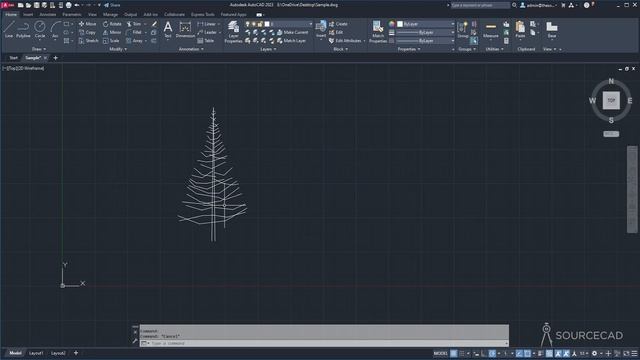Click the help search input field
This screenshot has height=360, width=640.
coord(480,5)
